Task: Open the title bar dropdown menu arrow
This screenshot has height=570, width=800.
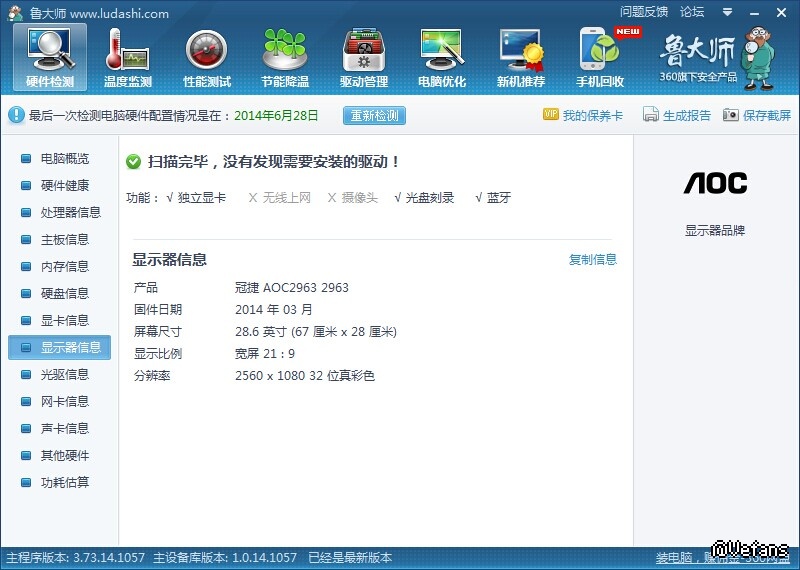Action: 725,12
